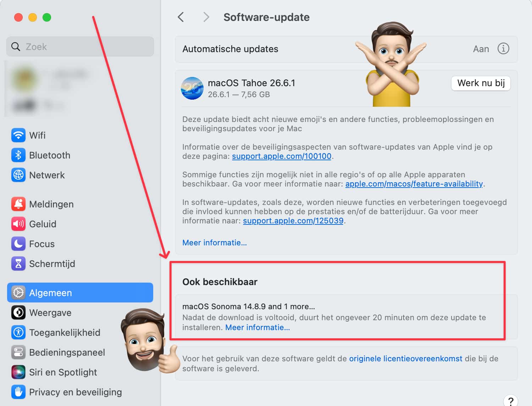
Task: Open Toegankelijkheid settings
Action: click(x=80, y=332)
